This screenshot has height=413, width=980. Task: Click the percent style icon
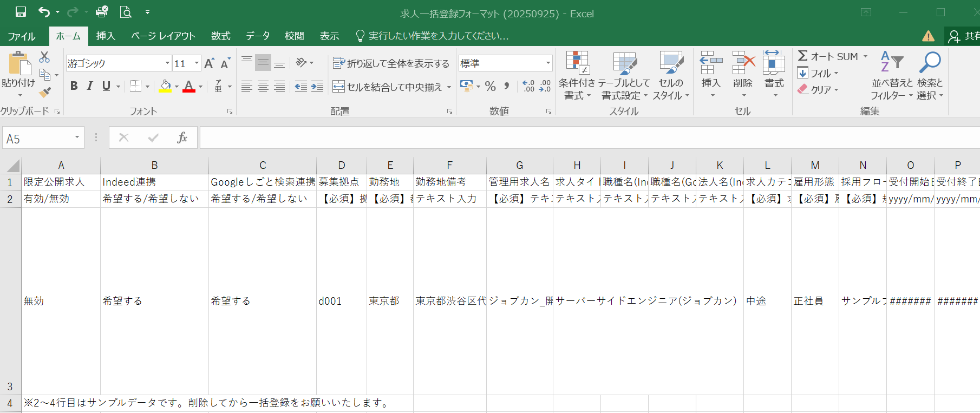point(491,87)
